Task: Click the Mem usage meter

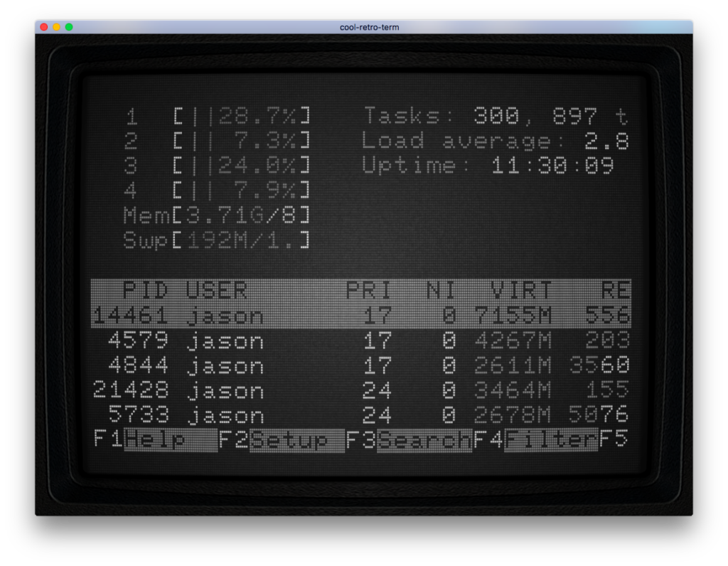Action: pyautogui.click(x=216, y=215)
